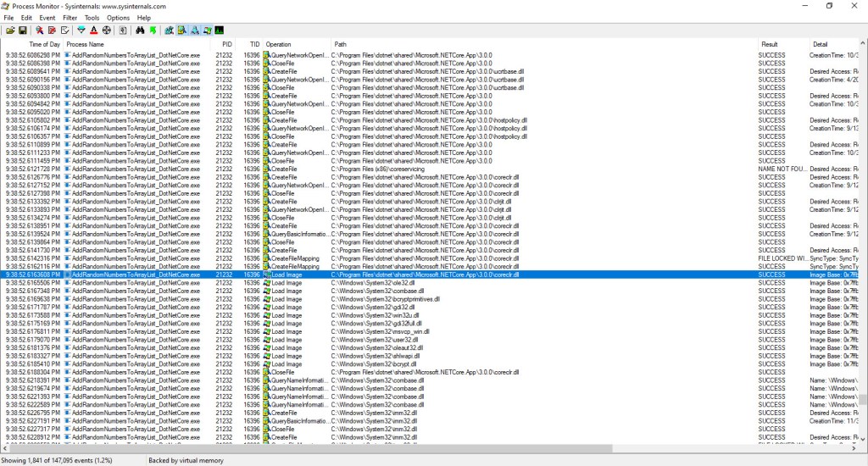Select the Include Process From Window target icon
Screen dimensions: 868x466
click(107, 31)
